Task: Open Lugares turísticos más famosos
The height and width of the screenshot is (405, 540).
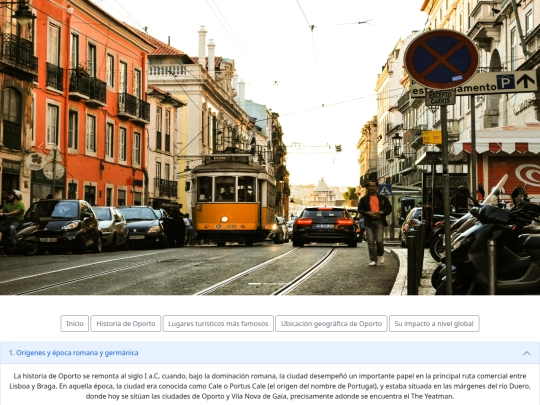Action: [218, 324]
